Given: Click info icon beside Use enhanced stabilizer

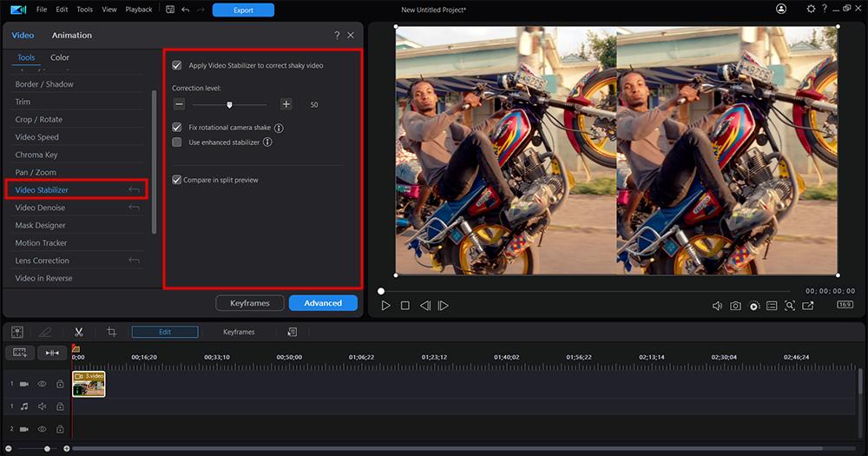Looking at the screenshot, I should pos(267,142).
